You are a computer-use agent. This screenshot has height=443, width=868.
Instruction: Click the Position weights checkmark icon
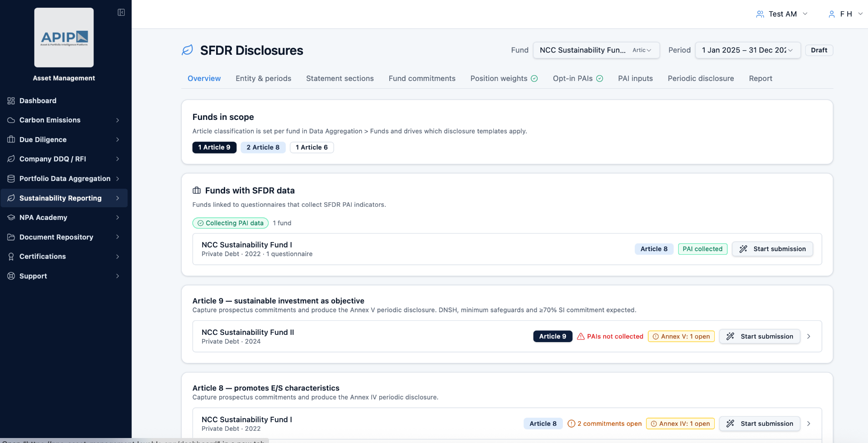tap(534, 78)
